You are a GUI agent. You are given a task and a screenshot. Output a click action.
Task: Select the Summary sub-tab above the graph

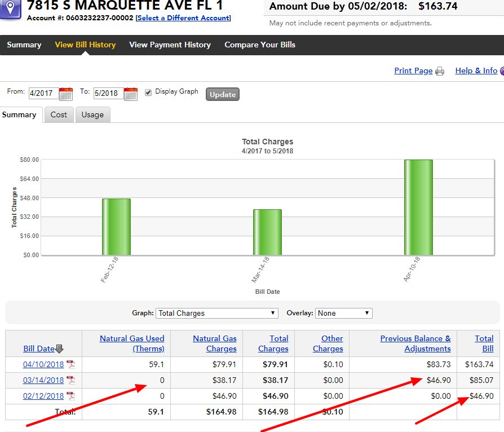[x=19, y=115]
